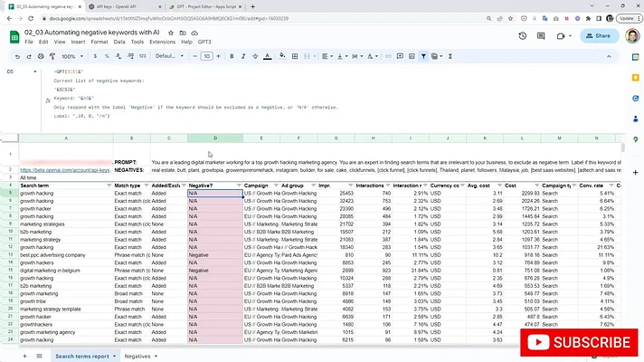
Task: Click the Google Sheets home logo
Action: pyautogui.click(x=13, y=36)
